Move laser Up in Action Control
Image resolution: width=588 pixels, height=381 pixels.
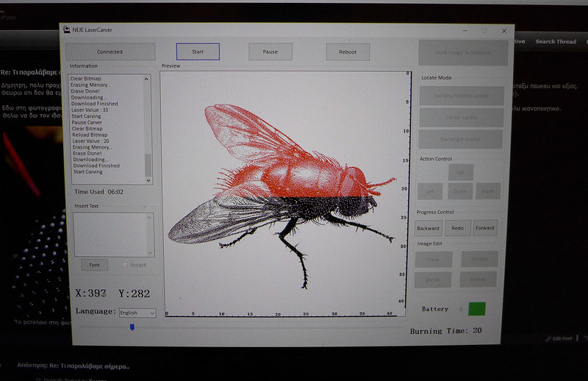click(461, 172)
